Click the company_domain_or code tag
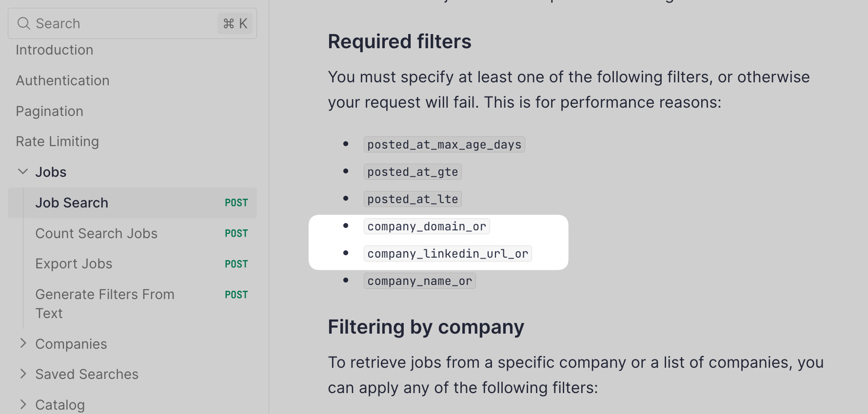Screen dimensions: 868x414 [x=427, y=226]
